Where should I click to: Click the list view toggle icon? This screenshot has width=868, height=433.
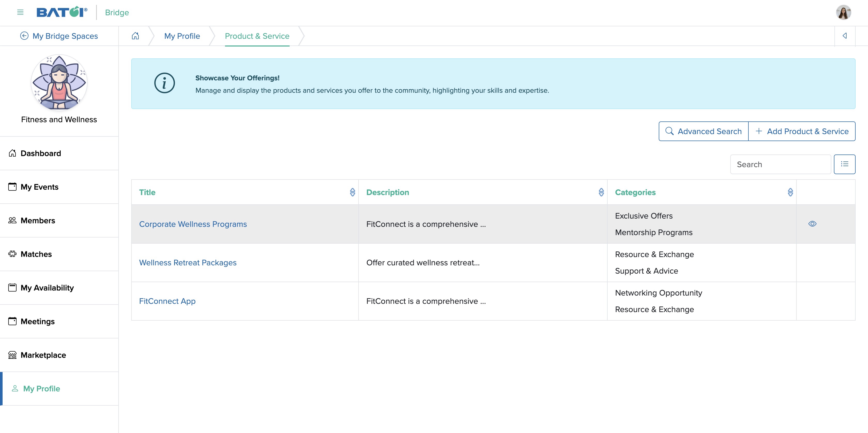(x=845, y=164)
